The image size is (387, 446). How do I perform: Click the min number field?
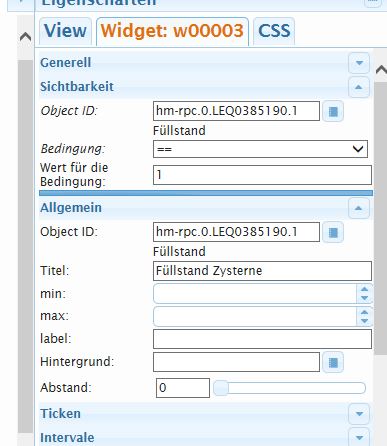pos(255,294)
